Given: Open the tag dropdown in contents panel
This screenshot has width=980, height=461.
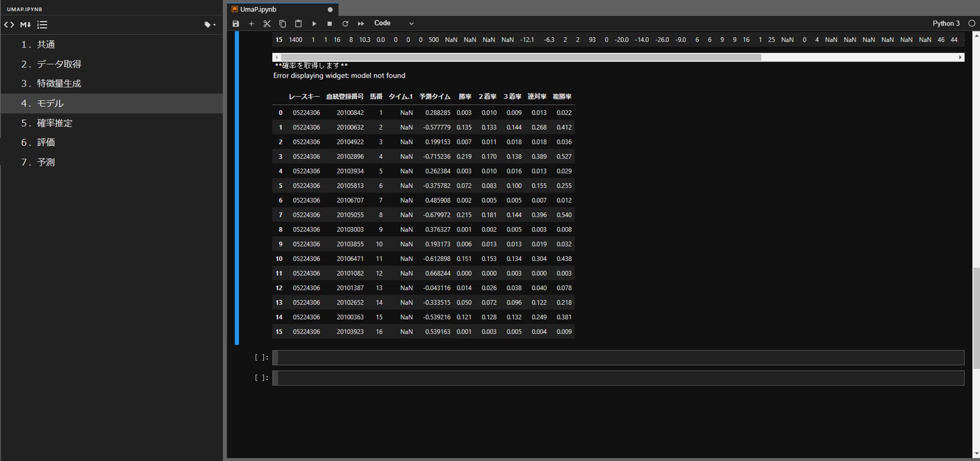Looking at the screenshot, I should tap(210, 25).
